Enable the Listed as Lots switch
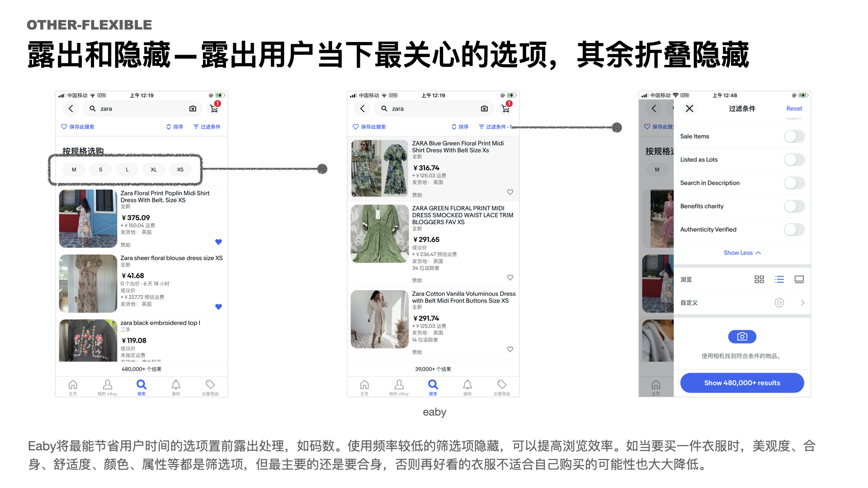Image resolution: width=868 pixels, height=488 pixels. point(794,160)
